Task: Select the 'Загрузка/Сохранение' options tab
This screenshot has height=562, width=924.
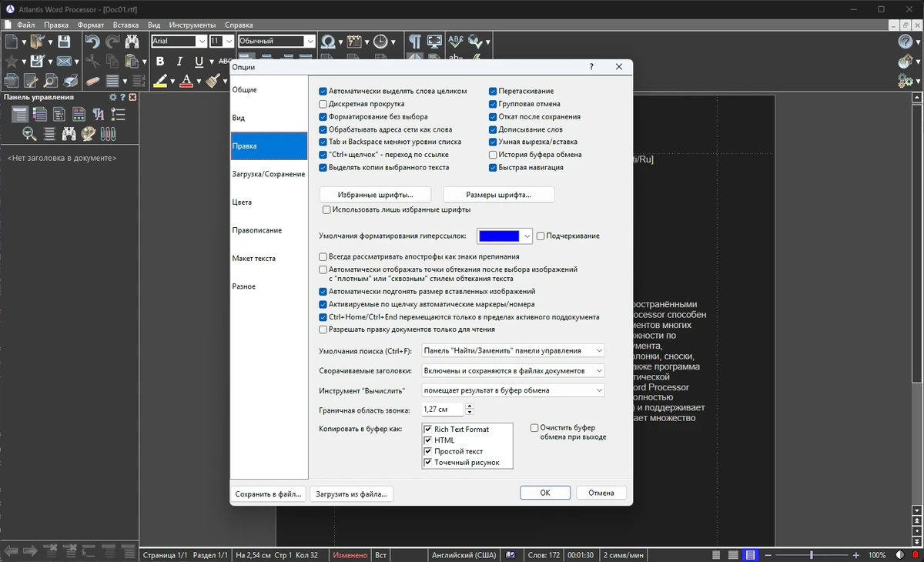Action: tap(269, 174)
